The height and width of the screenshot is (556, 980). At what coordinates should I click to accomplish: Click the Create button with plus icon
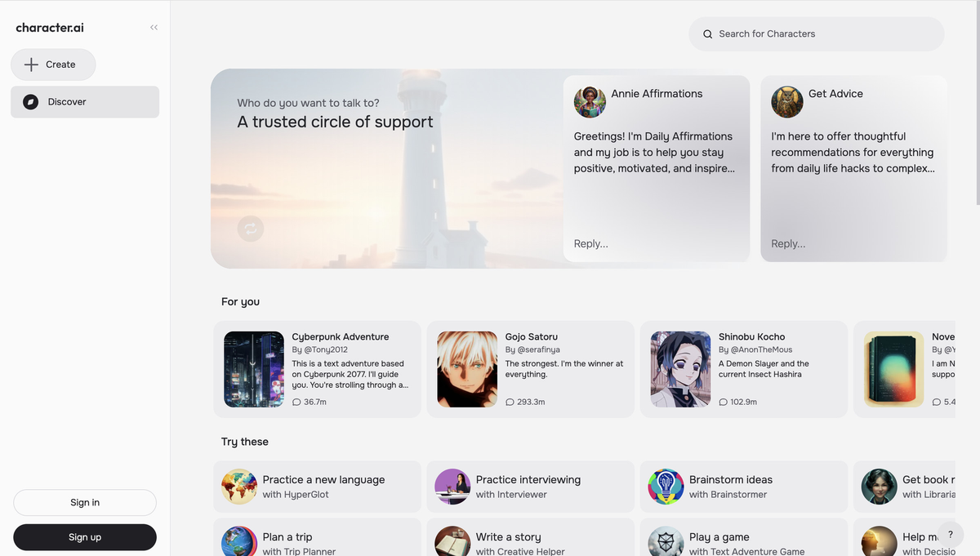point(53,64)
